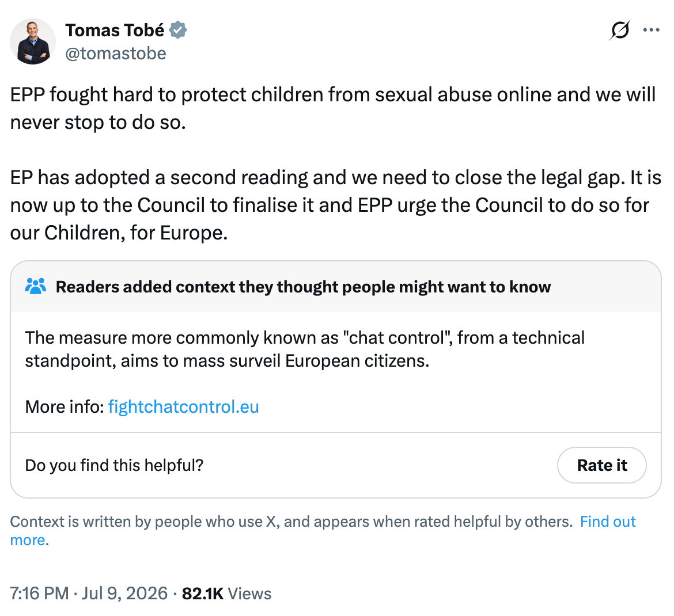Click the 7:16 PM timestamp
This screenshot has height=616, width=674.
pyautogui.click(x=39, y=594)
